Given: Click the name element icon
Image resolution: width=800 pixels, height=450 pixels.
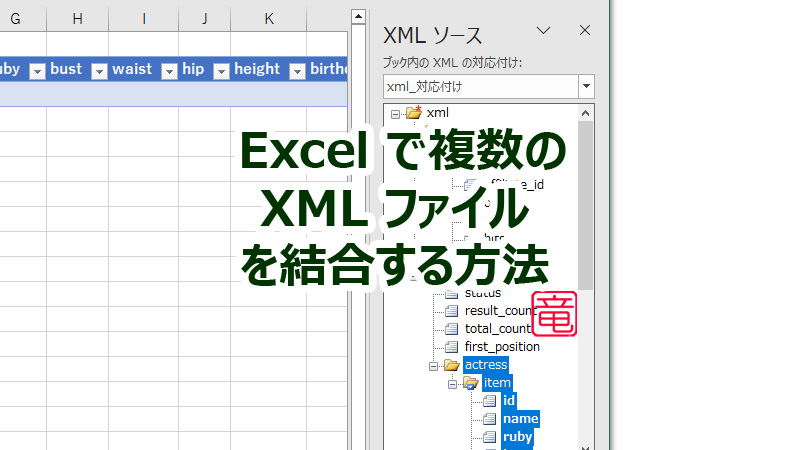Looking at the screenshot, I should point(489,419).
